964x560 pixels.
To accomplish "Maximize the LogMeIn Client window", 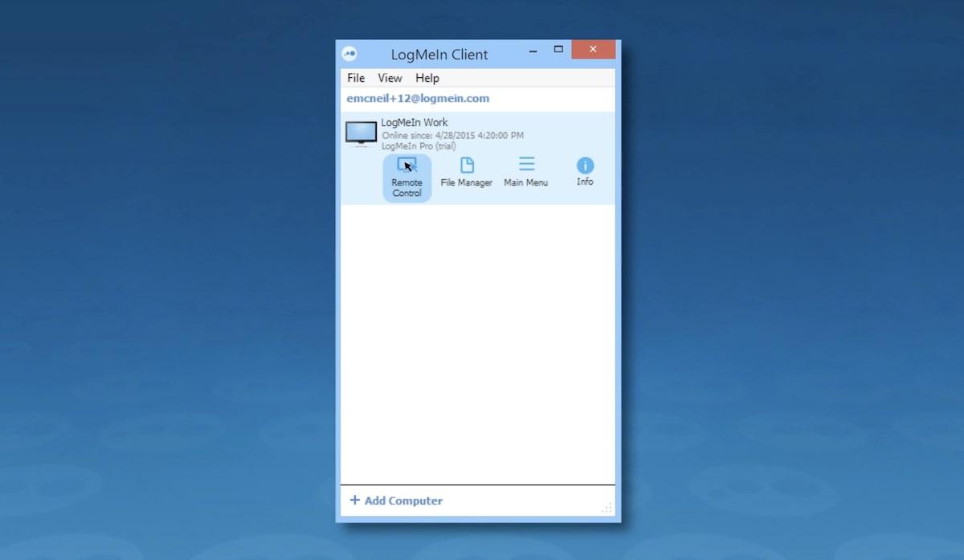I will tap(558, 50).
